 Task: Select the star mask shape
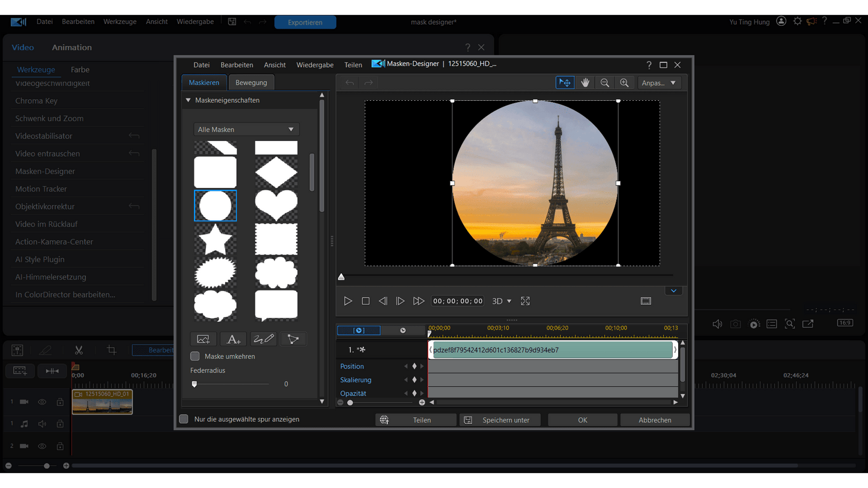(x=215, y=239)
